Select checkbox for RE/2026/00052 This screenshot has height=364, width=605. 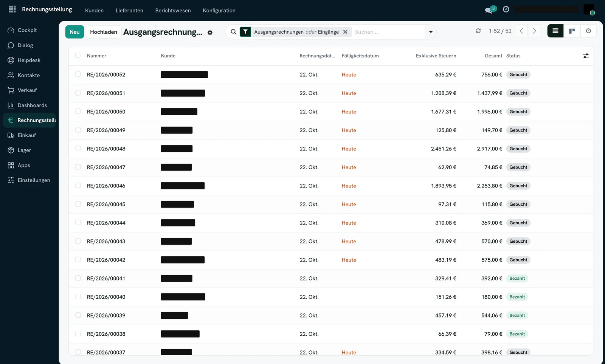(78, 74)
